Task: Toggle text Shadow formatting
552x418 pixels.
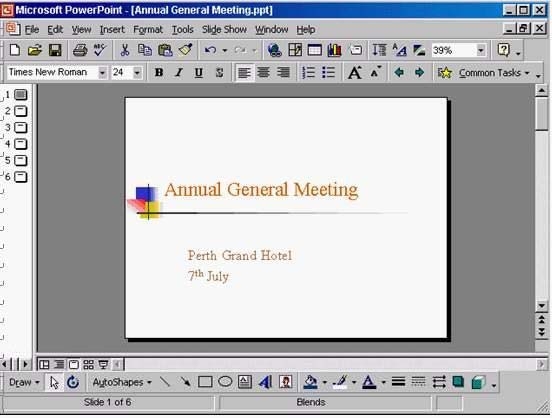Action: coord(219,73)
